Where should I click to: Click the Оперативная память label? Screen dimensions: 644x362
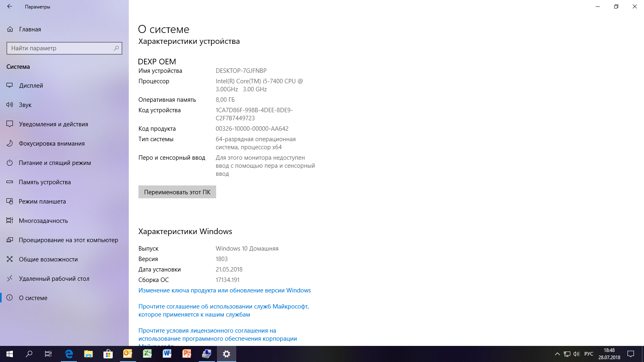point(167,100)
